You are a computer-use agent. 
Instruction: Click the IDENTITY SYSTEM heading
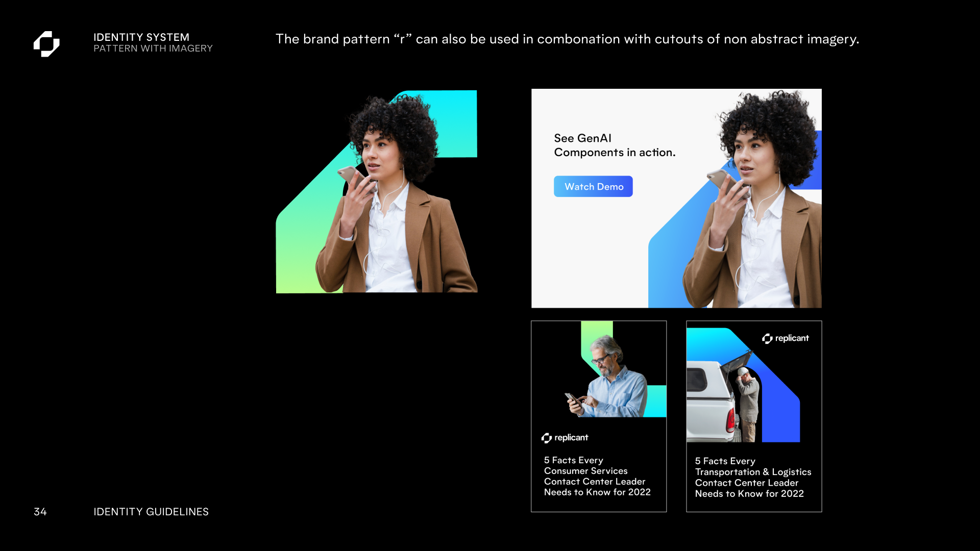coord(141,37)
